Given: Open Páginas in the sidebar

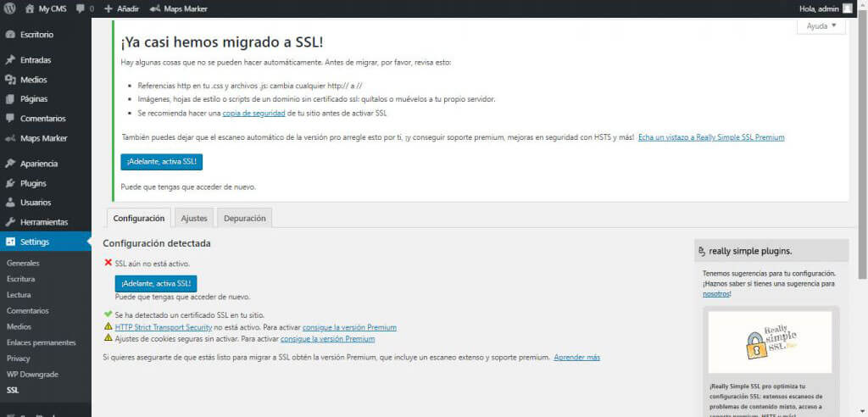Looking at the screenshot, I should pyautogui.click(x=34, y=99).
